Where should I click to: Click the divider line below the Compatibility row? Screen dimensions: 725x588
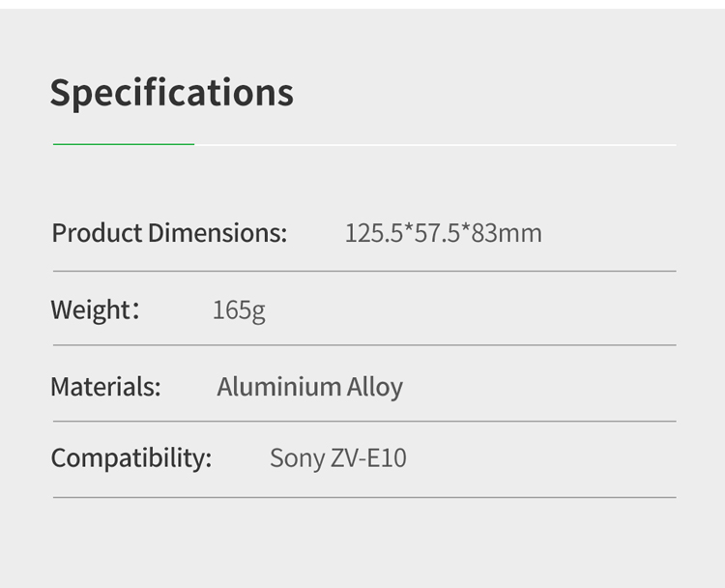click(x=364, y=498)
